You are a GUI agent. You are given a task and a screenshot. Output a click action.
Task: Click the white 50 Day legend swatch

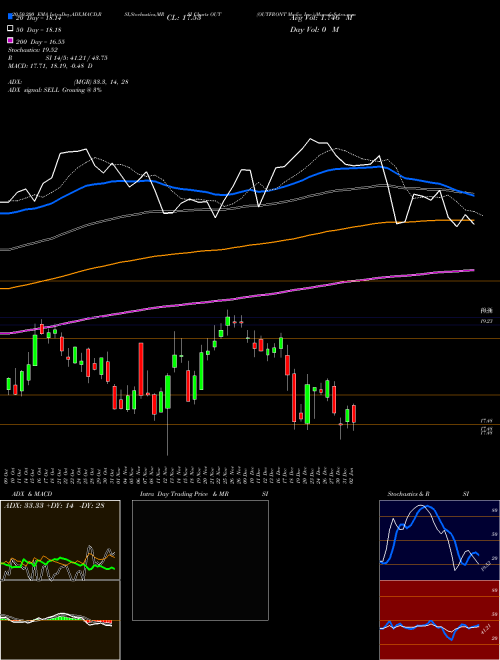[x=11, y=29]
